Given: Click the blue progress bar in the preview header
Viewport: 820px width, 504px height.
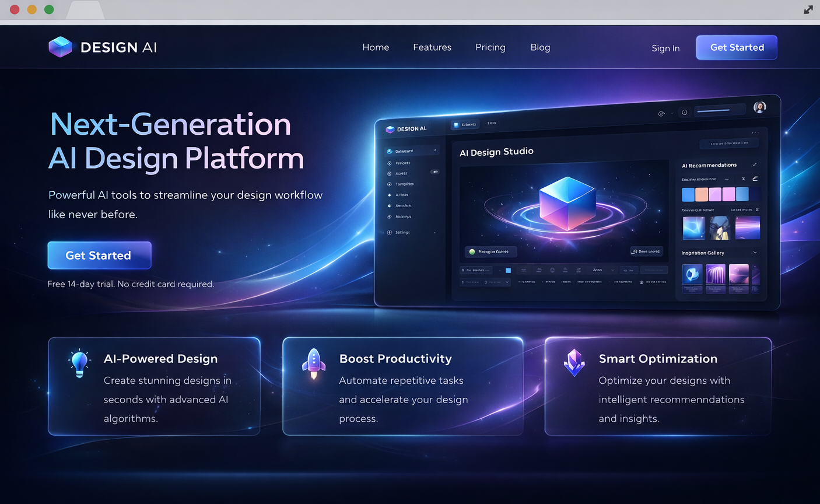Looking at the screenshot, I should 713,110.
